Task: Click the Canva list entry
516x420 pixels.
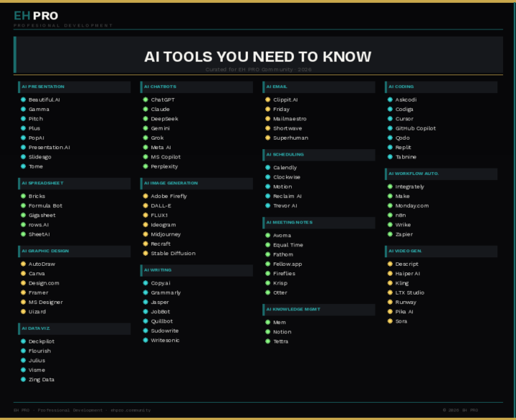Action: click(x=33, y=274)
